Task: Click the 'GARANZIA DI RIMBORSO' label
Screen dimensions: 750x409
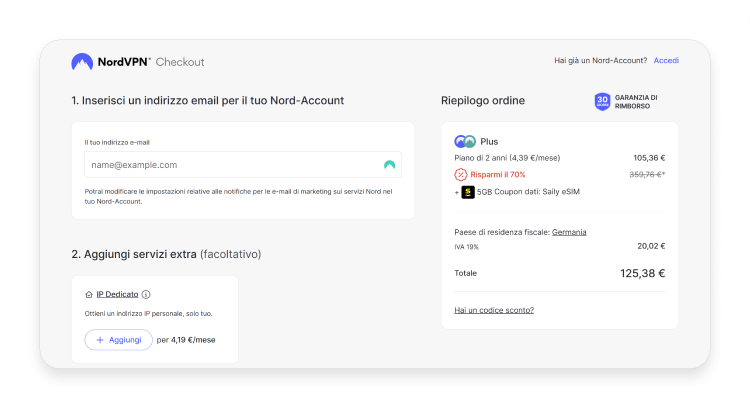Action: click(x=636, y=102)
